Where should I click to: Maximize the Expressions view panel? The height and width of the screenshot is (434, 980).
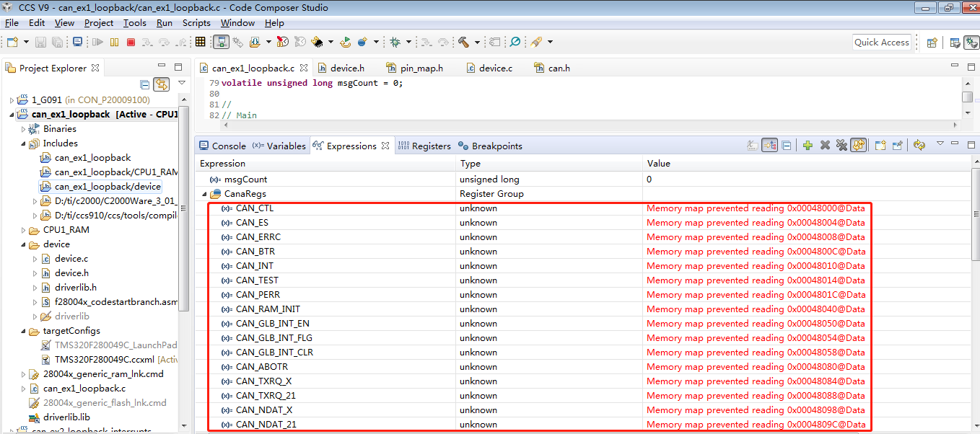pos(971,144)
